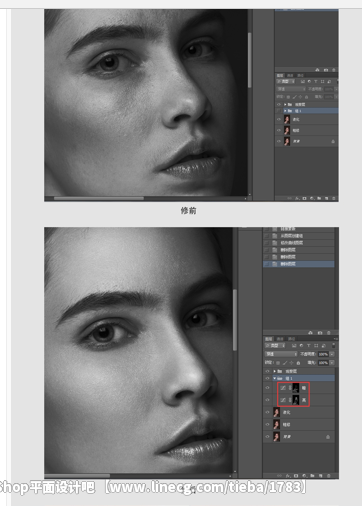Image resolution: width=362 pixels, height=506 pixels.
Task: Open the layer filter type dropdown in the after screenshot
Action: (275, 346)
